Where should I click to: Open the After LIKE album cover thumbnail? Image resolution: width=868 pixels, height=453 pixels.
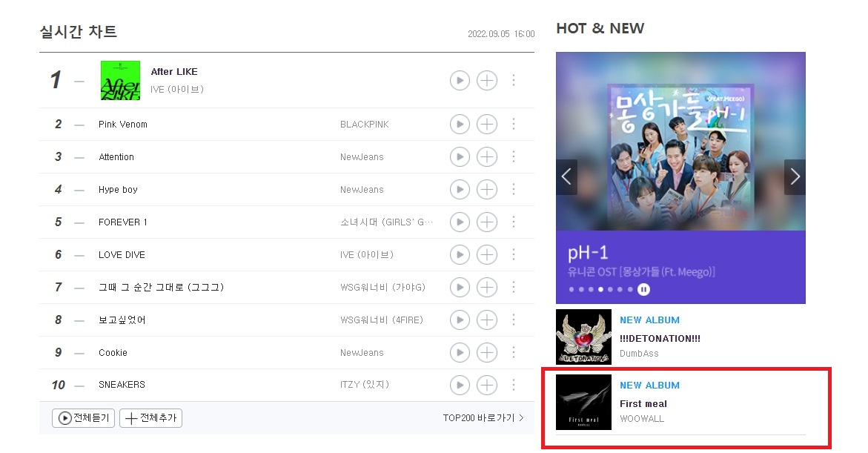(120, 80)
